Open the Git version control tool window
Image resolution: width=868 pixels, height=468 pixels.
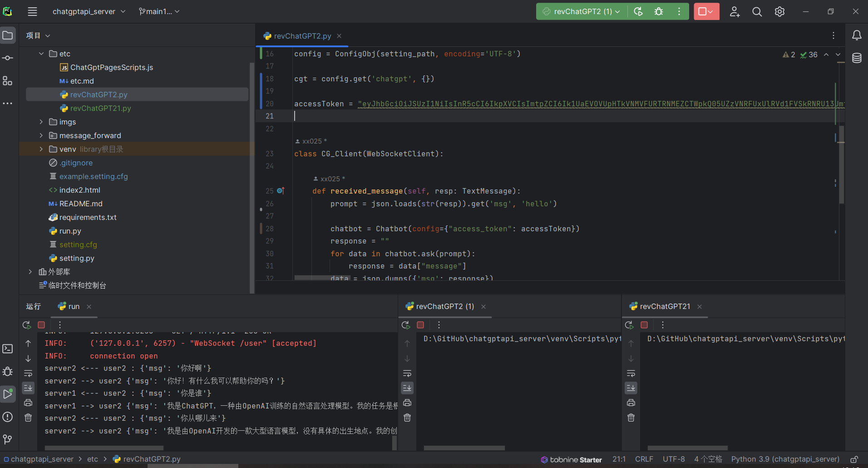(8, 439)
